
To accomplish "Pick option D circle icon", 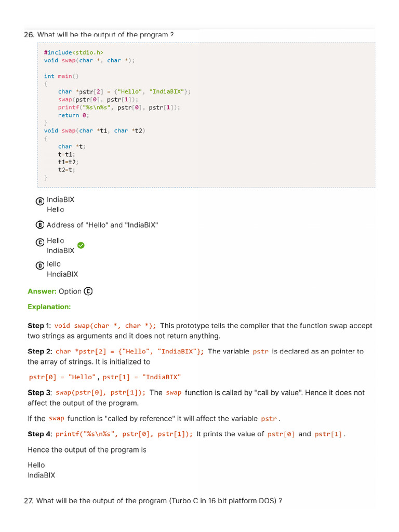I will coord(39,265).
